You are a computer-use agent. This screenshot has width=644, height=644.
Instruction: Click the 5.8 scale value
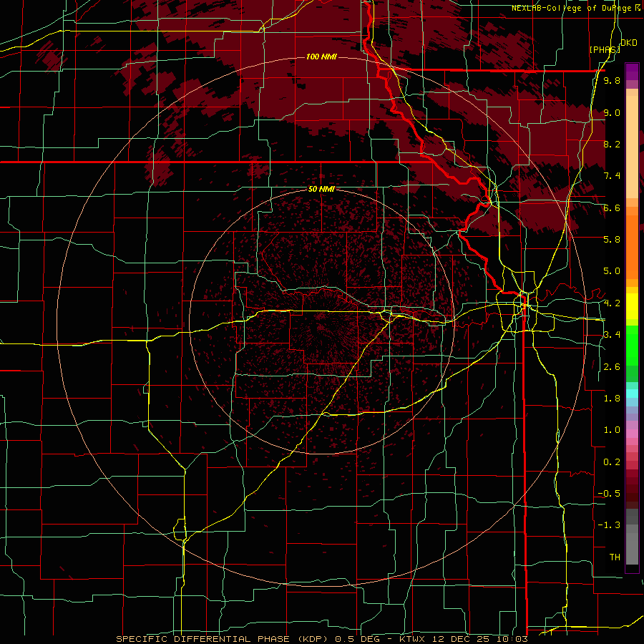click(612, 240)
